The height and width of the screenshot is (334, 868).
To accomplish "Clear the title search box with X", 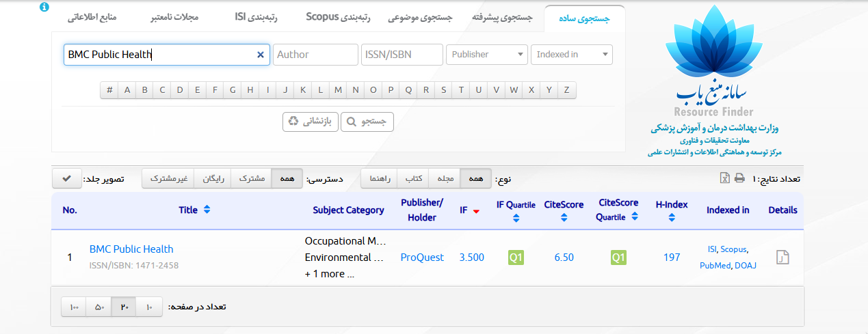I will pos(261,55).
